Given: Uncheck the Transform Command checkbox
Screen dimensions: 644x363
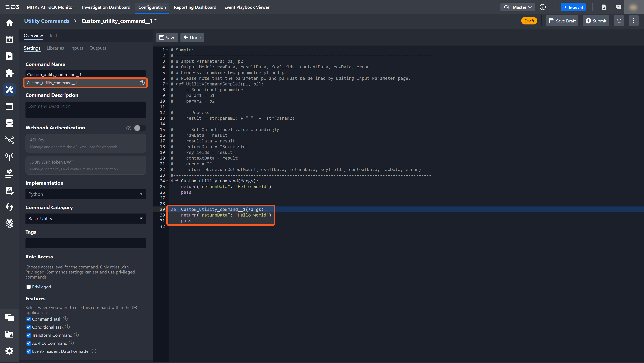Looking at the screenshot, I should coord(29,335).
